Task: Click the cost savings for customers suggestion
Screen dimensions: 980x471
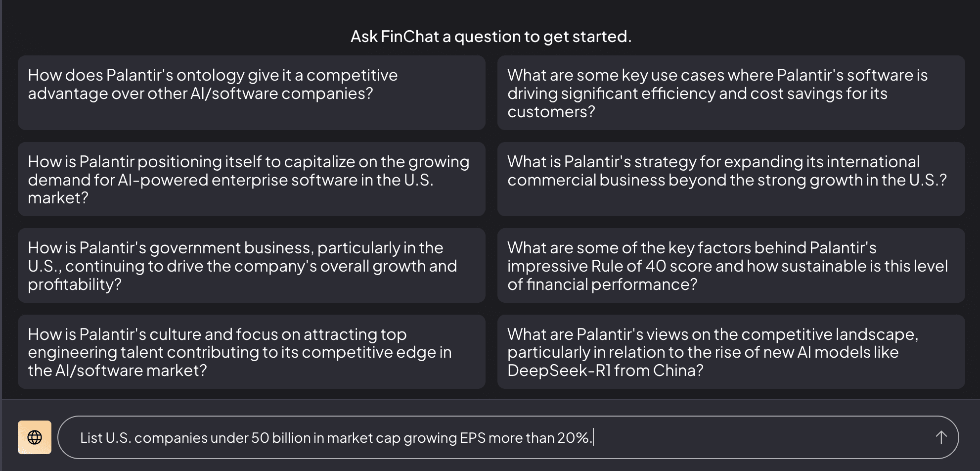Action: [731, 93]
